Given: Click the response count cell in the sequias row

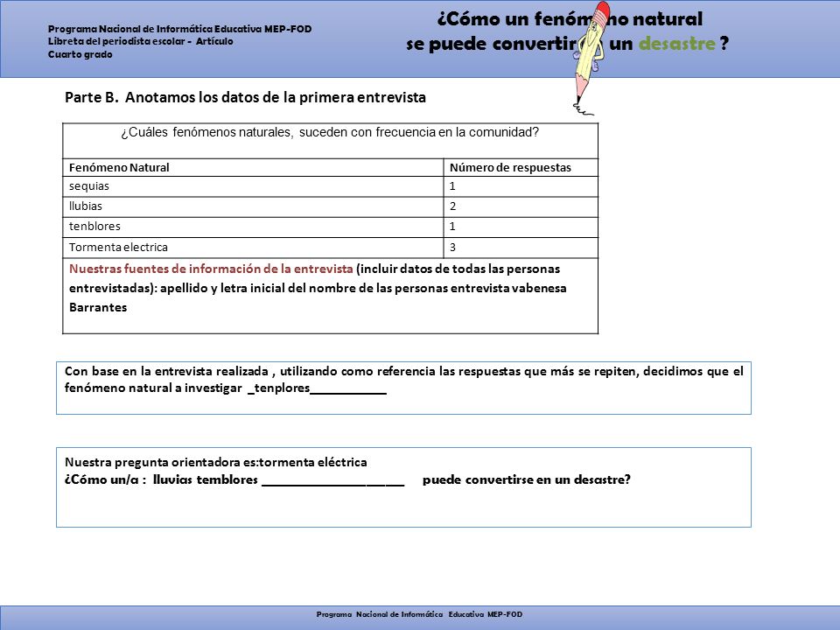Looking at the screenshot, I should 521,186.
